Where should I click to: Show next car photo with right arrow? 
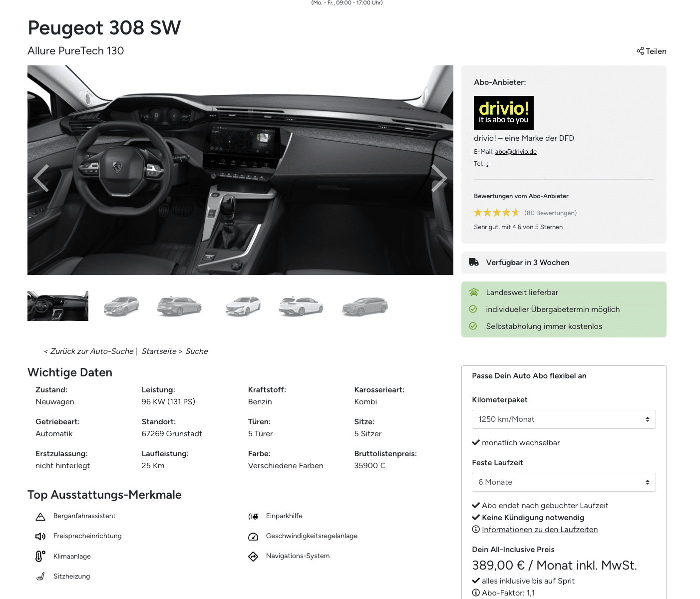pyautogui.click(x=439, y=178)
